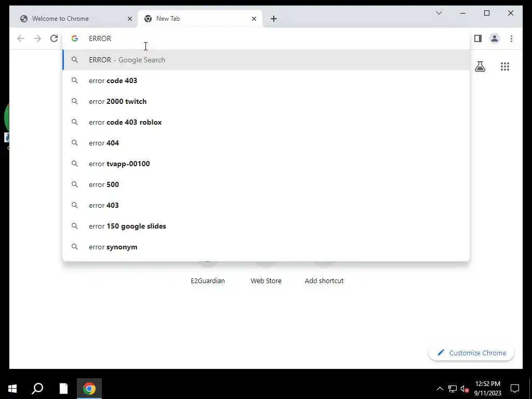This screenshot has height=399, width=532.
Task: Click the Google logo in the address bar
Action: (75, 38)
